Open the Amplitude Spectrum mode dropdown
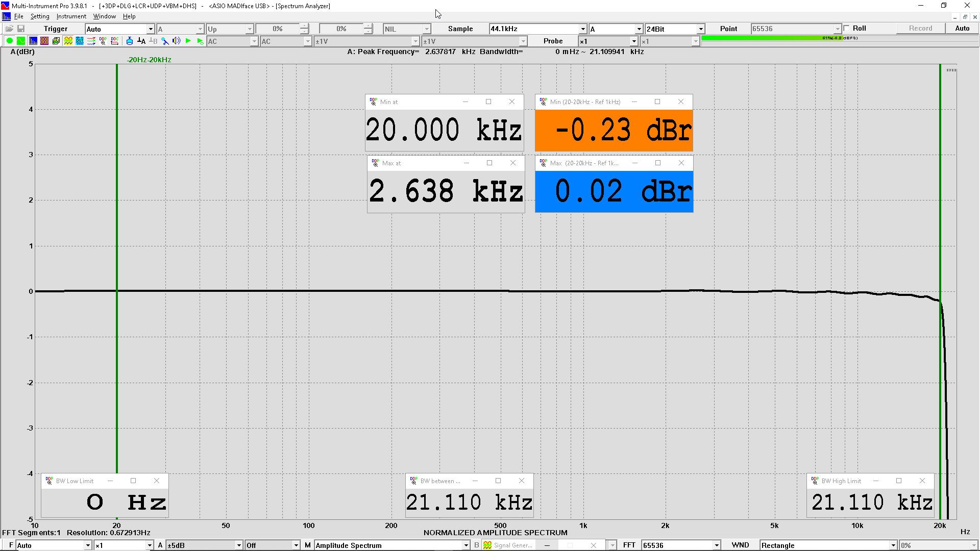The height and width of the screenshot is (551, 980). 392,545
